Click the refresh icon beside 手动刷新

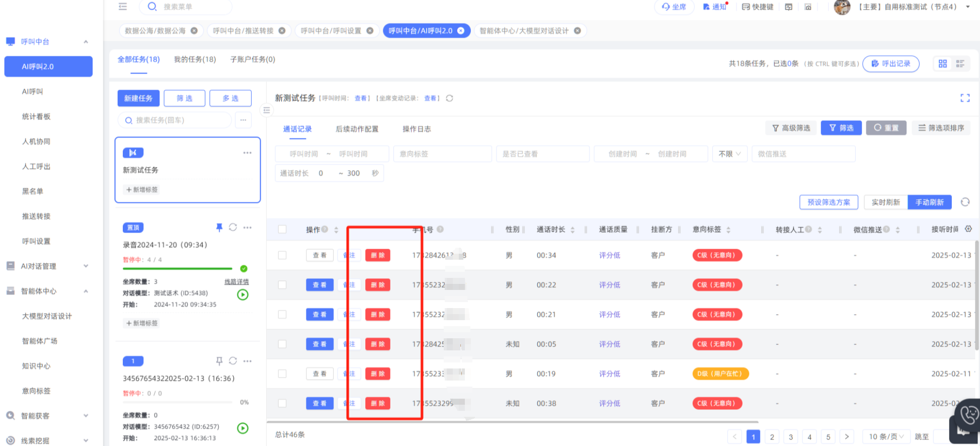pyautogui.click(x=964, y=202)
